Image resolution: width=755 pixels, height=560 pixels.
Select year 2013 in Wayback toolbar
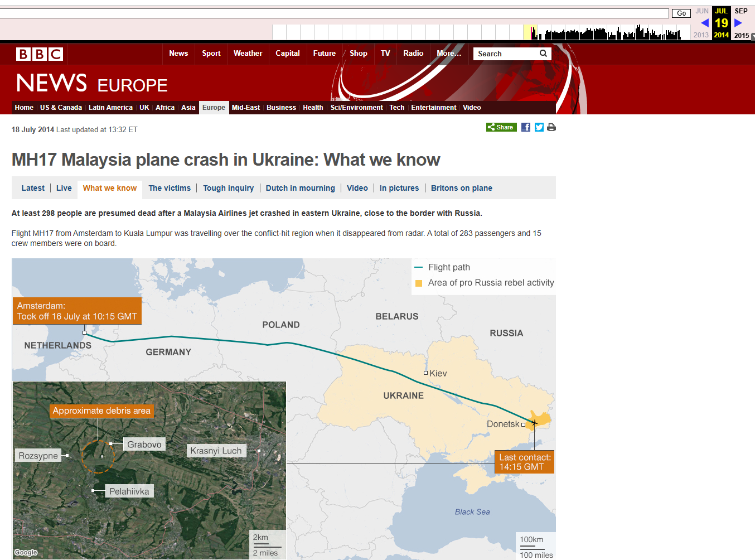tap(701, 35)
